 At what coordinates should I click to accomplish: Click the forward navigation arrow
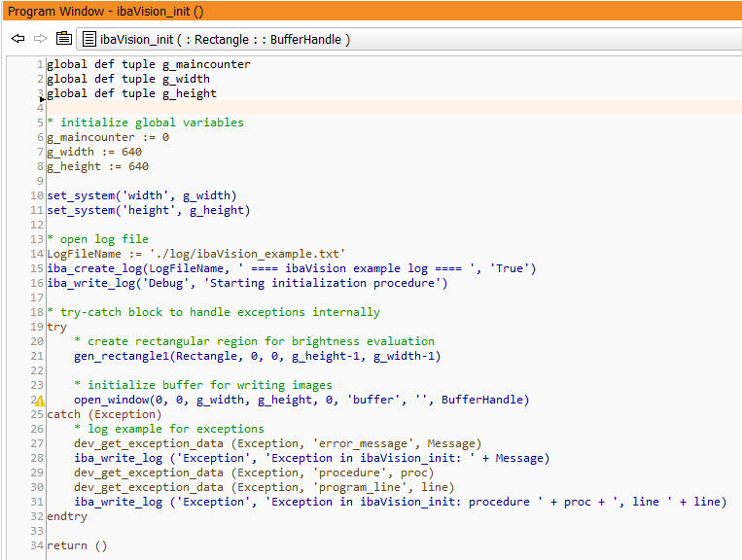41,39
